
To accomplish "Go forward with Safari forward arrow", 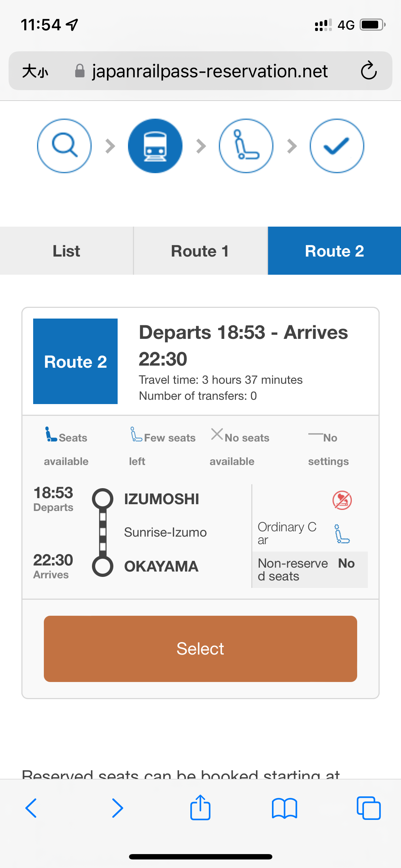I will [x=117, y=808].
